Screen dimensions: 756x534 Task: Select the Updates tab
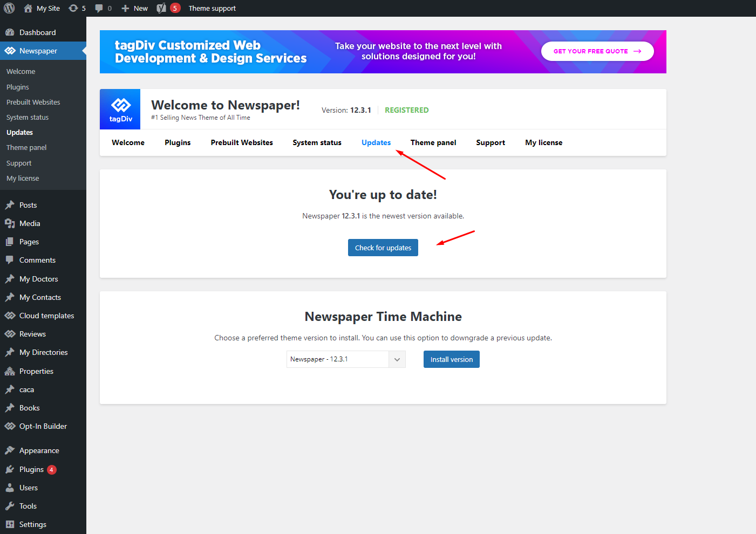coord(376,142)
